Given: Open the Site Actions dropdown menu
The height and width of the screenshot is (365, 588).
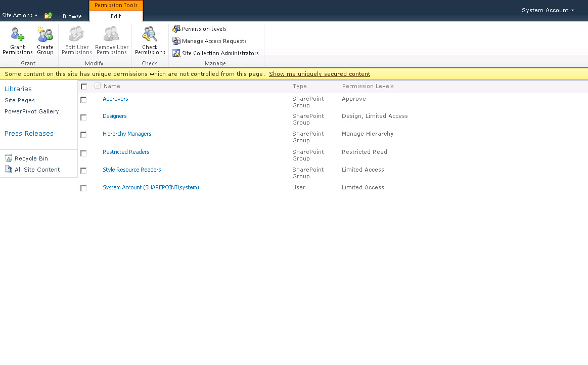Looking at the screenshot, I should 20,15.
